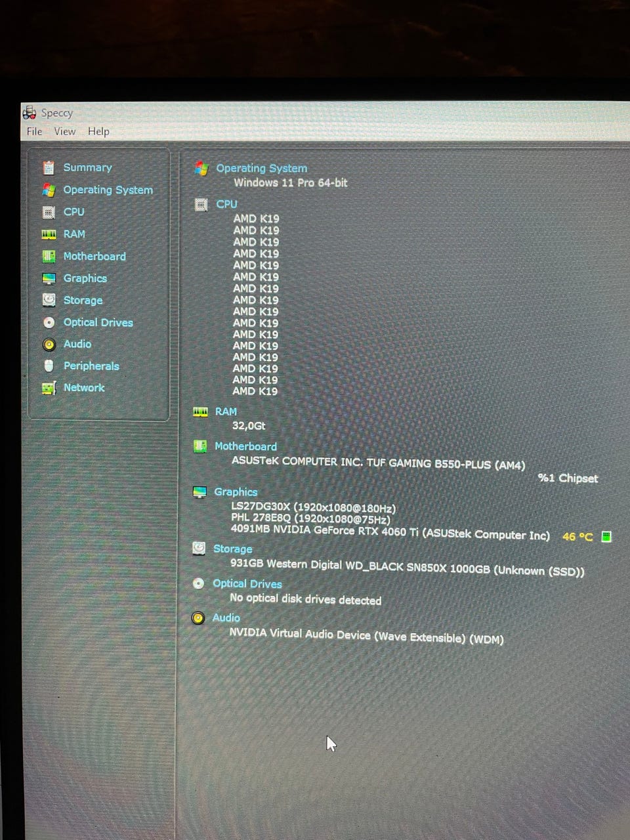Open Graphics details from sidebar
This screenshot has height=840, width=630.
click(x=85, y=278)
